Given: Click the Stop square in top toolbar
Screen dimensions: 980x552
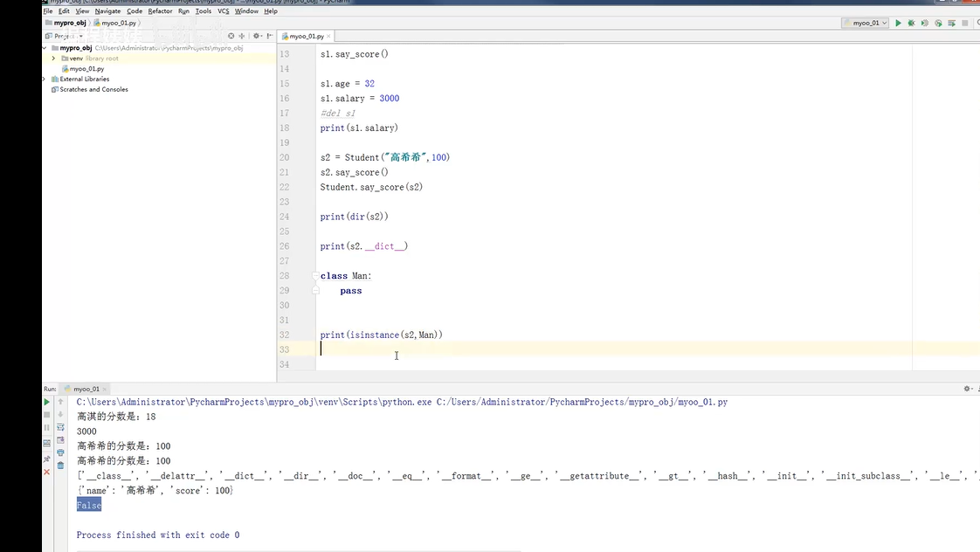Looking at the screenshot, I should (x=965, y=23).
